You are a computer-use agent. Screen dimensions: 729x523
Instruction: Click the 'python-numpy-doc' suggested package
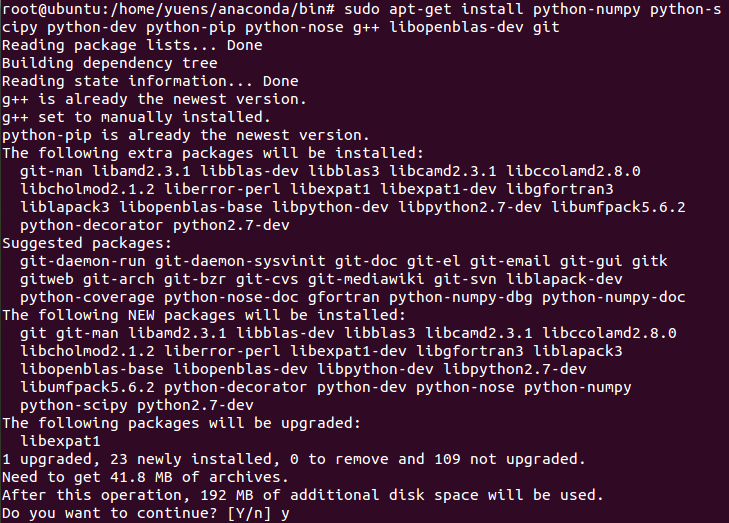pos(614,298)
